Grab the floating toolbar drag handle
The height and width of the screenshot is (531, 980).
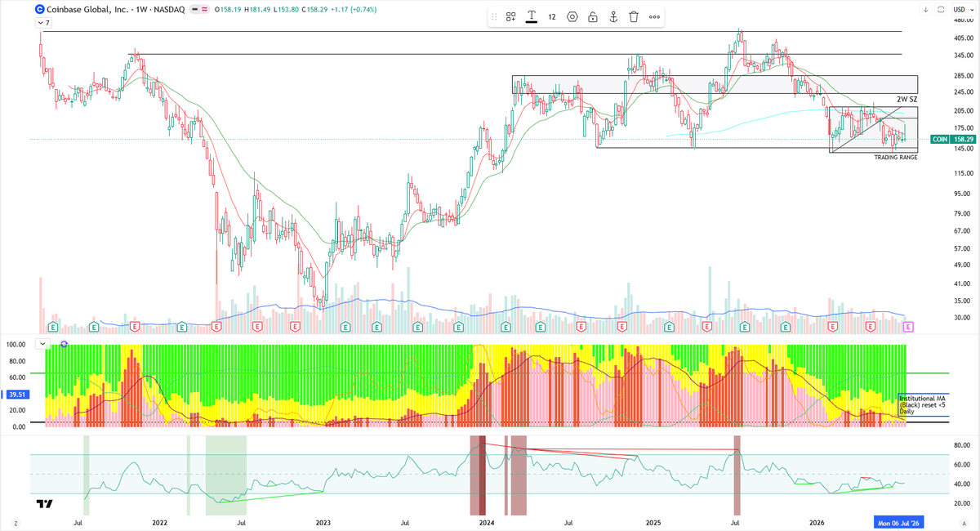(494, 16)
